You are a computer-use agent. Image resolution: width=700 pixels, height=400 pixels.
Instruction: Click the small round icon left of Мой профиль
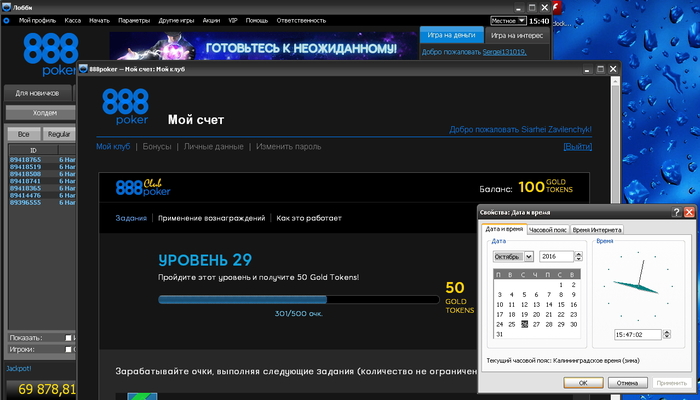6,21
